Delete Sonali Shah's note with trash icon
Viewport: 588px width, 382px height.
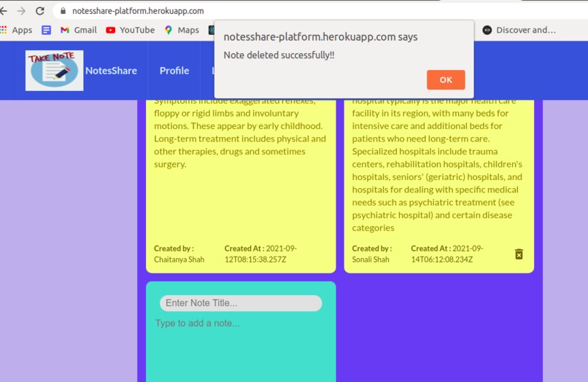pyautogui.click(x=519, y=254)
